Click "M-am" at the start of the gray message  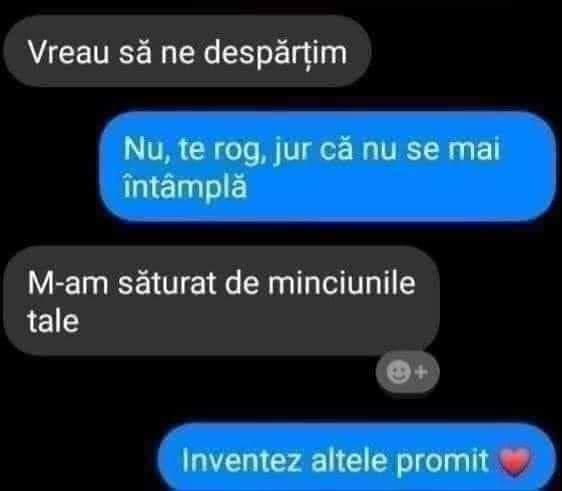[x=68, y=283]
